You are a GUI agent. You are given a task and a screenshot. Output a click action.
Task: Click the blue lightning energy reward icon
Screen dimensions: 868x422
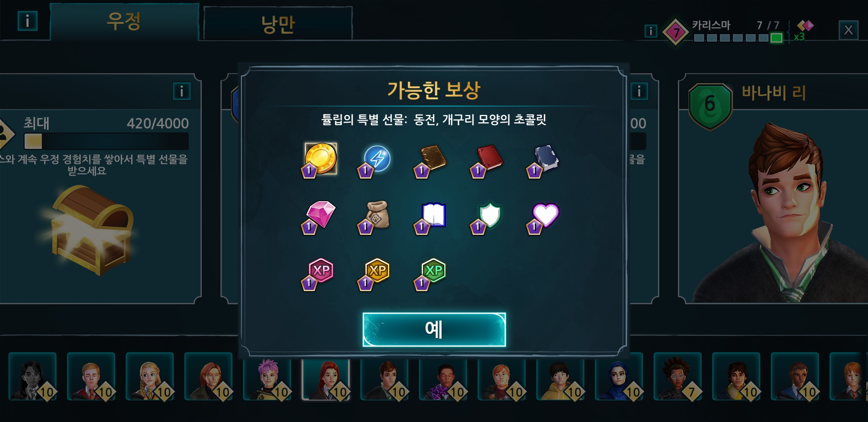377,159
